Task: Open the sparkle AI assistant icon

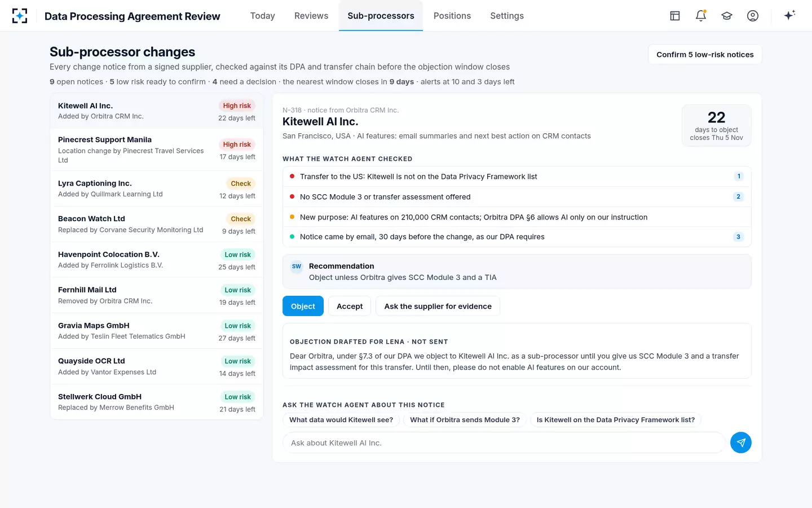Action: coord(789,15)
